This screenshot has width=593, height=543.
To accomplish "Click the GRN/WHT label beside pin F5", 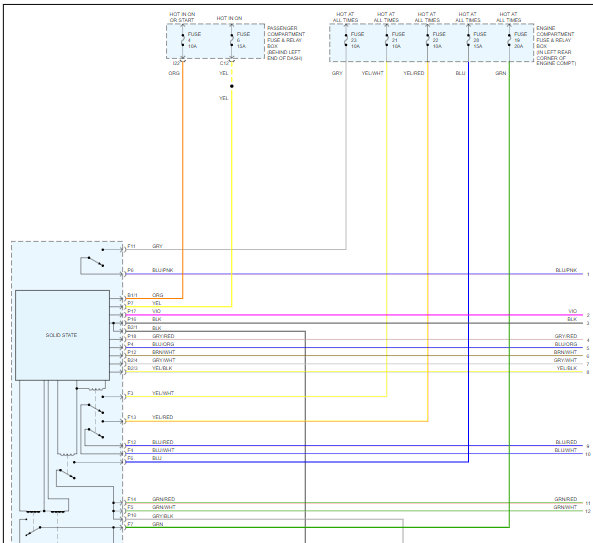I will (x=164, y=507).
